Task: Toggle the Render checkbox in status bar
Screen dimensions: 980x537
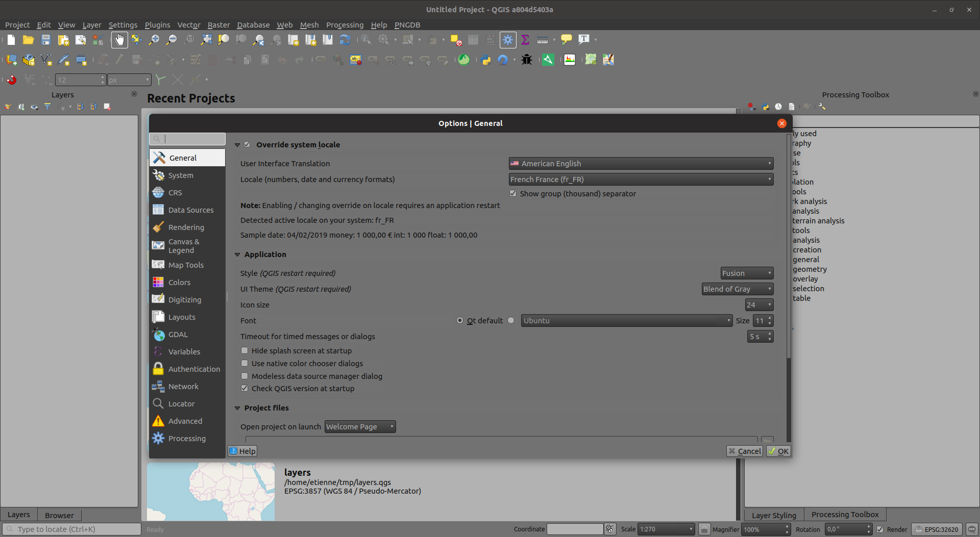Action: tap(880, 529)
